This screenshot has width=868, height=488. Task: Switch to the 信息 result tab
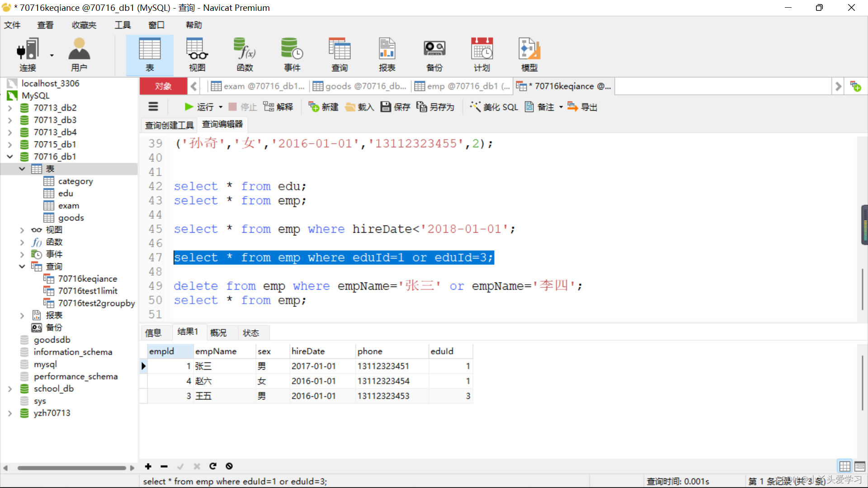click(x=153, y=333)
